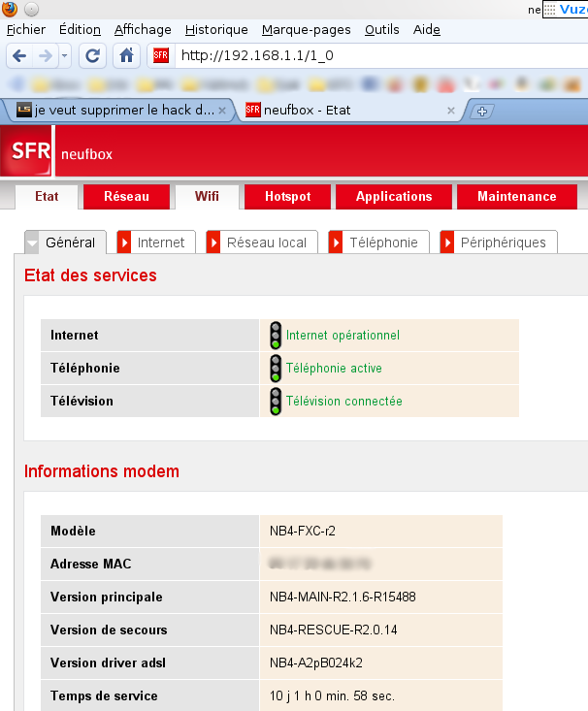Click red arrow beside Périphériques sub-tab
This screenshot has width=588, height=711.
[x=447, y=242]
